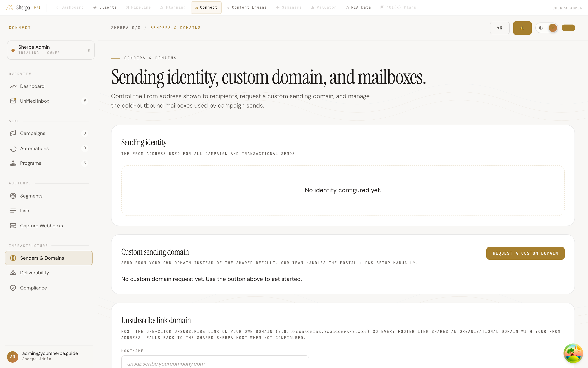Viewport: 588px width, 368px height.
Task: Click the Campaigns count badge 0
Action: coord(85,133)
